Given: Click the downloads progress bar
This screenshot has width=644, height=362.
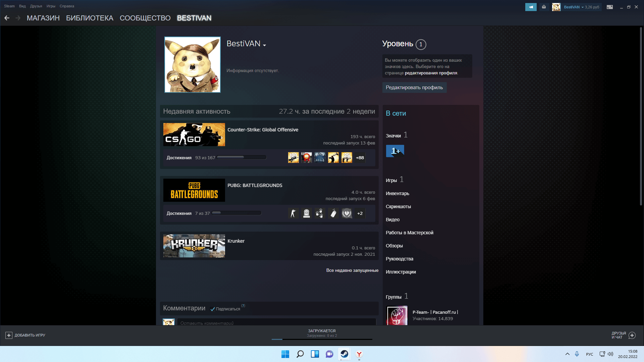Looking at the screenshot, I should 322,339.
